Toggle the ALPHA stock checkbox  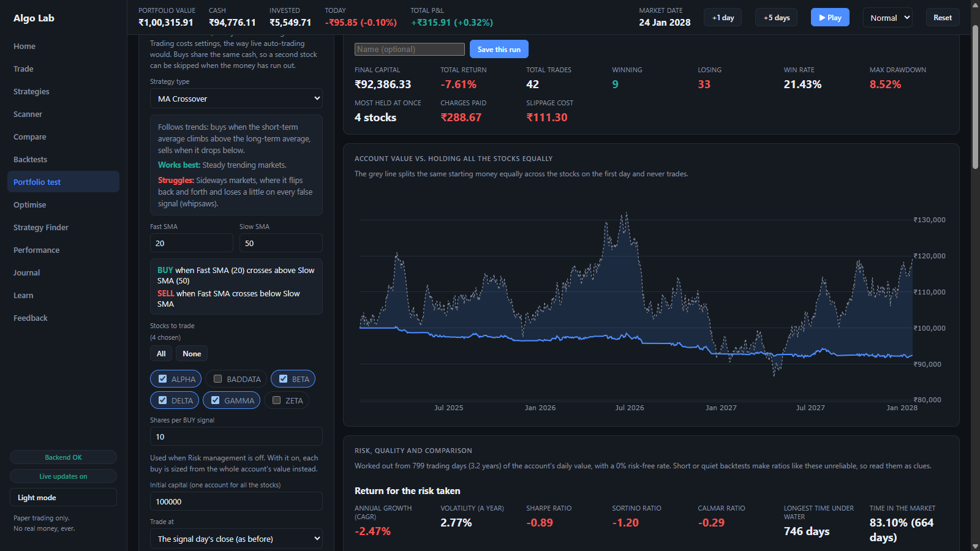click(162, 379)
